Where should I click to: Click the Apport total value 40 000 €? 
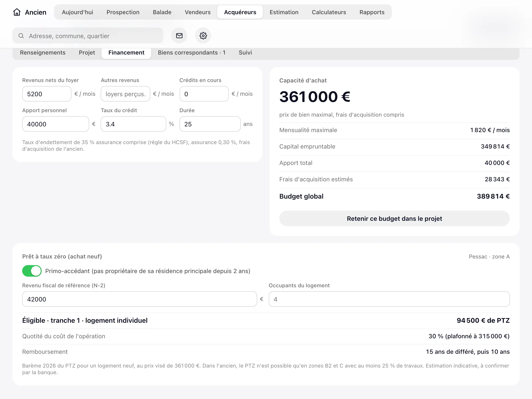(497, 163)
